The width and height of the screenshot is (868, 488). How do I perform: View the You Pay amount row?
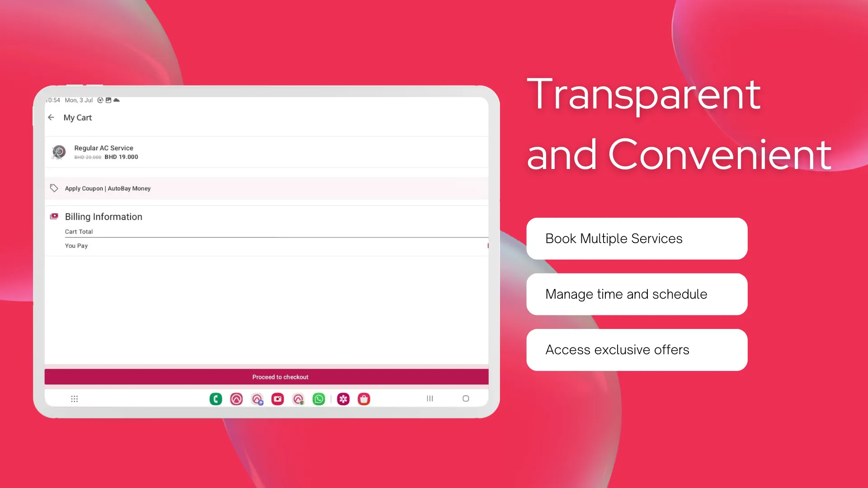[266, 245]
